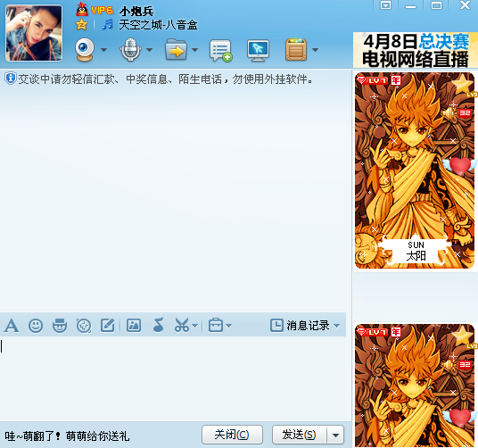Send a window shake nudge
478x448 pixels.
84,326
